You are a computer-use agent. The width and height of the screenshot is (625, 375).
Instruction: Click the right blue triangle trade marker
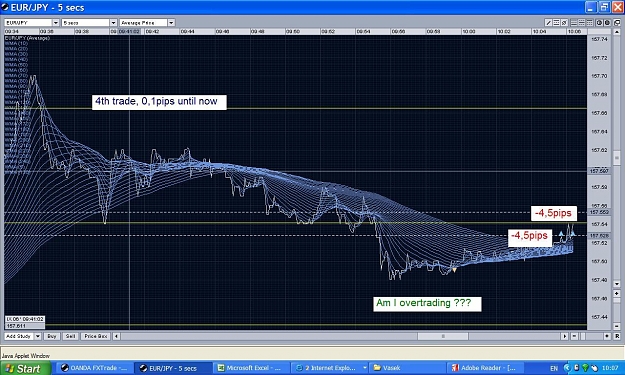tap(572, 234)
